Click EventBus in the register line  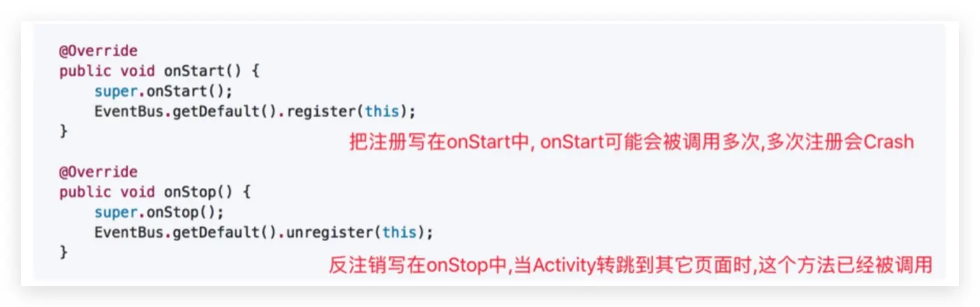coord(128,111)
